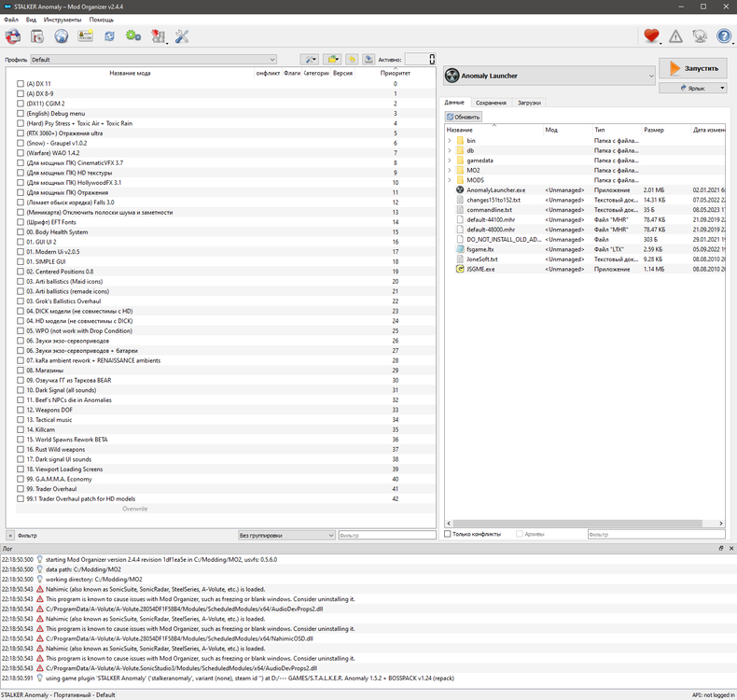
Task: Expand the filter panel arrow button
Action: 10,536
